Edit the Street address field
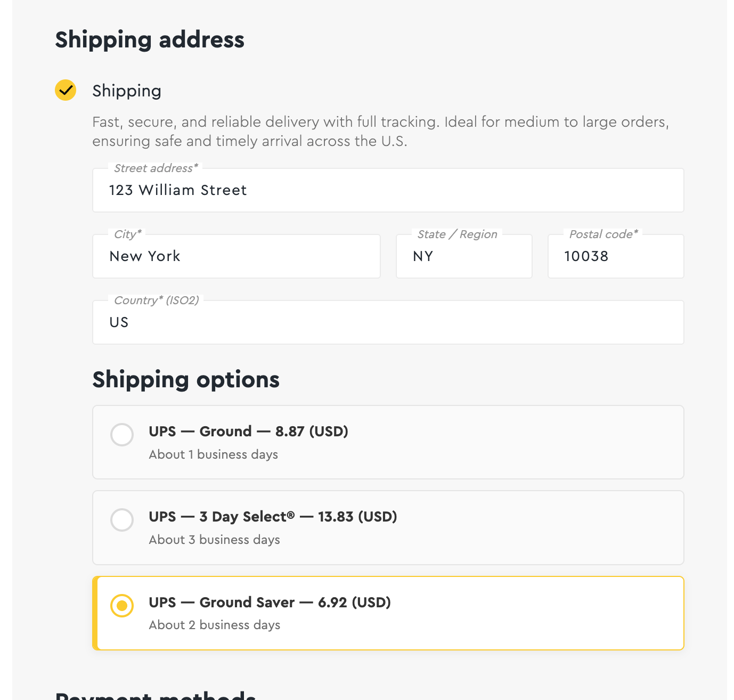Screen dimensions: 734x700 388,190
